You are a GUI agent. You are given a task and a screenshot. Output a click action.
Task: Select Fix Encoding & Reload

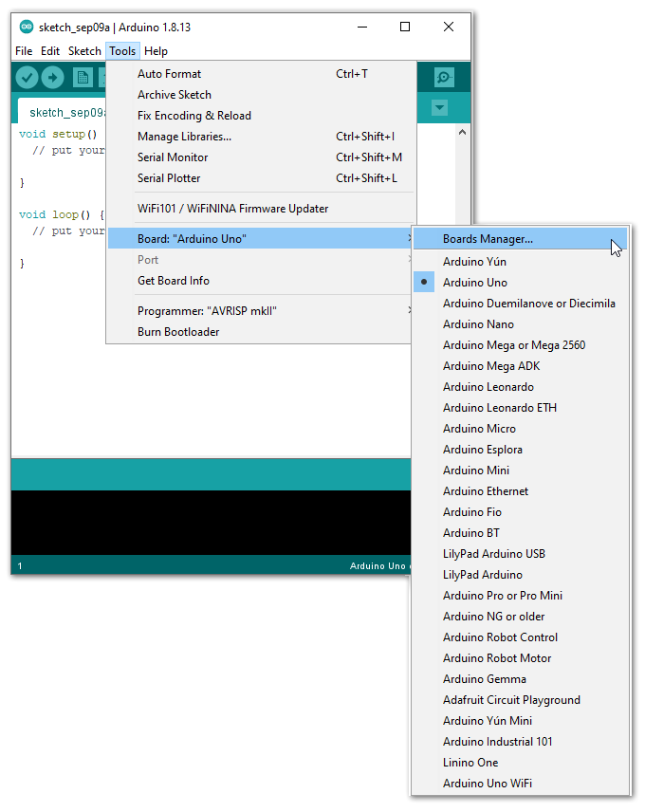tap(262, 116)
